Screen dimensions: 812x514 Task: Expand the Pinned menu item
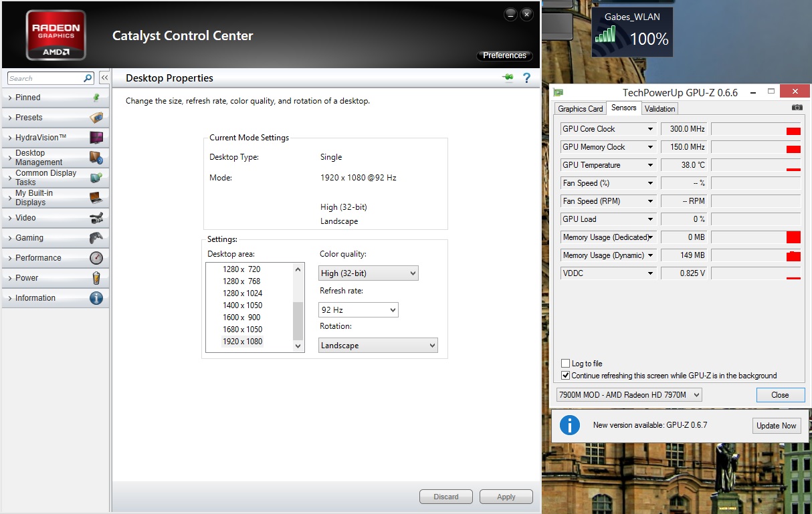tap(56, 98)
